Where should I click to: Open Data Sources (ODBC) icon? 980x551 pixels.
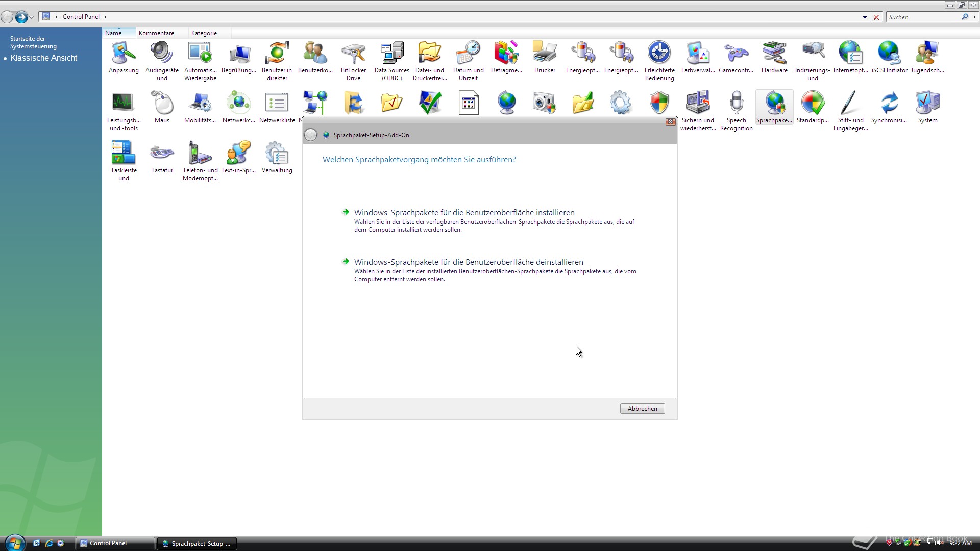coord(391,61)
